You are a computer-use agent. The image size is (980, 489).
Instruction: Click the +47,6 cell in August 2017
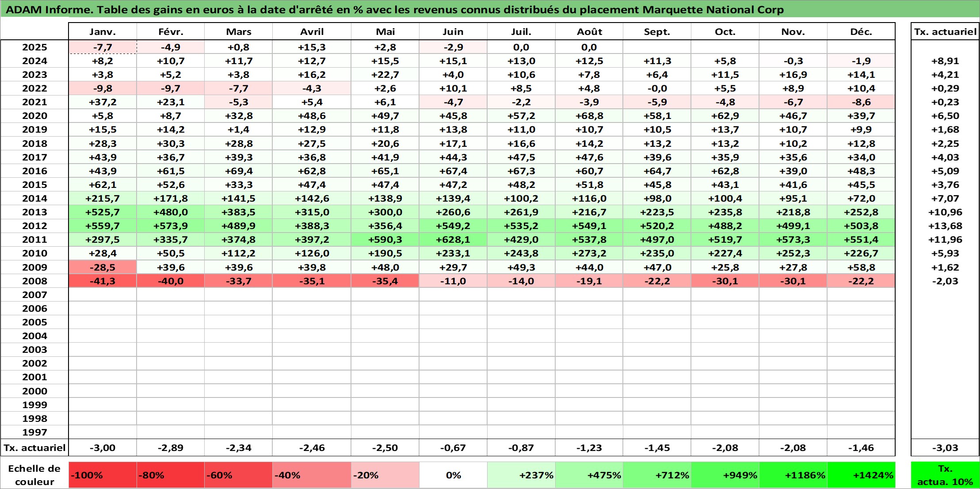589,157
